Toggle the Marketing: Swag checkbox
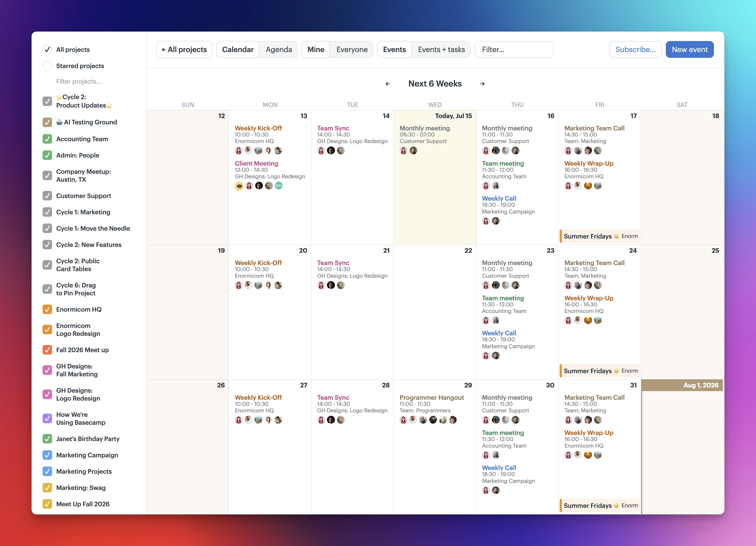The height and width of the screenshot is (546, 756). [47, 488]
